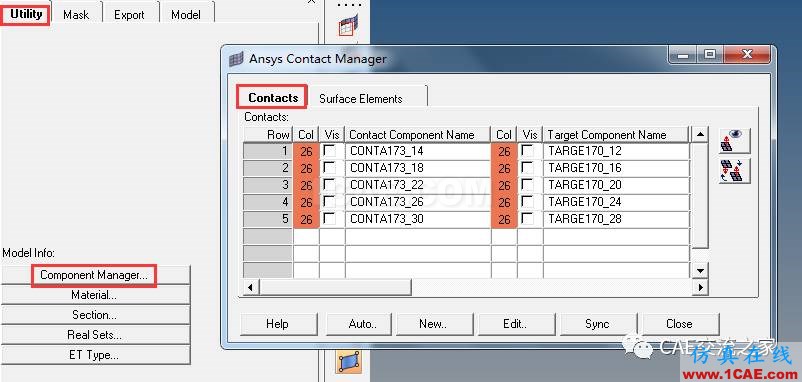Click the show contact pair display icon

[734, 141]
